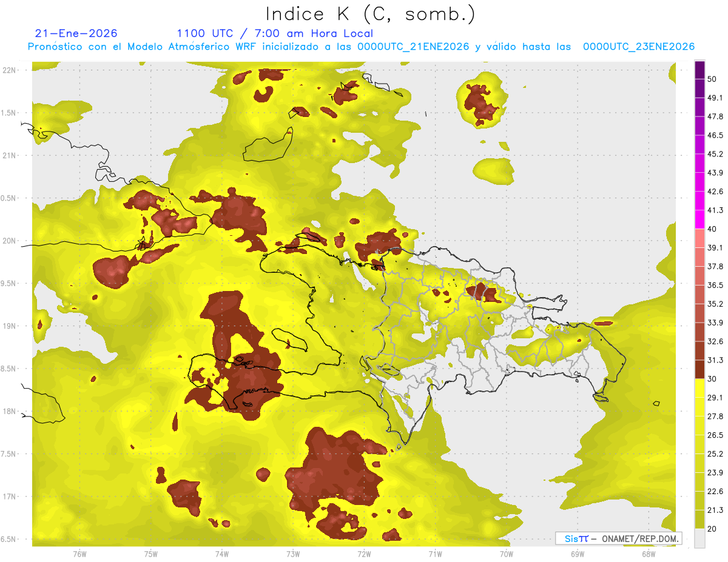The image size is (728, 562).
Task: Click the dark brown swatch between 30 and 31.3
Action: point(699,369)
